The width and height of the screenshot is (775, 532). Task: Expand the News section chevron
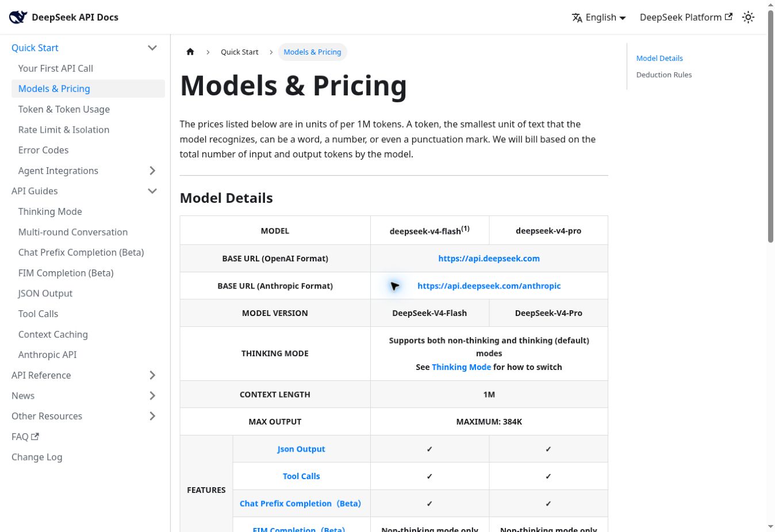point(152,396)
